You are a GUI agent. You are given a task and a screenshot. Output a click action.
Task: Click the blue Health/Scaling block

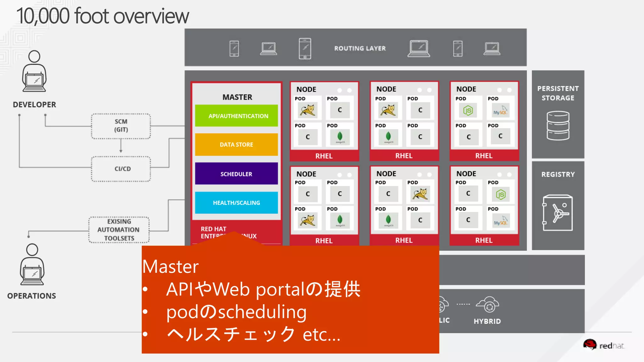coord(236,203)
